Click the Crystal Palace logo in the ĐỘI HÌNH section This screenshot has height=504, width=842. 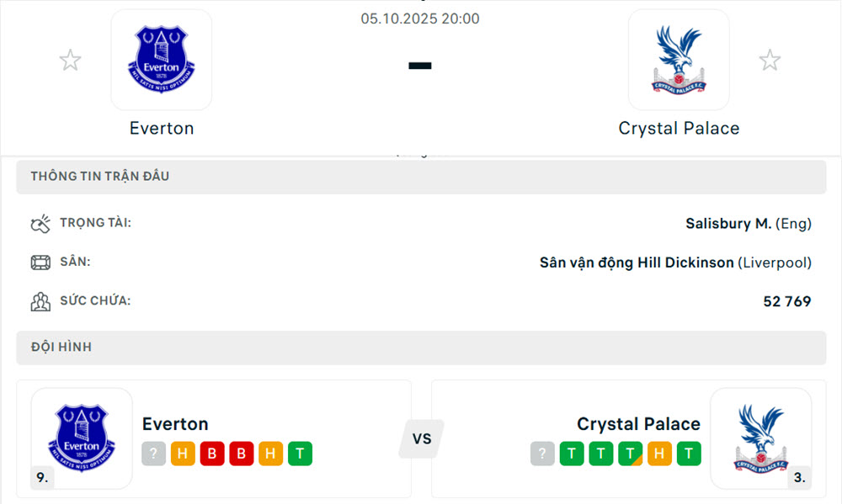[x=760, y=438]
